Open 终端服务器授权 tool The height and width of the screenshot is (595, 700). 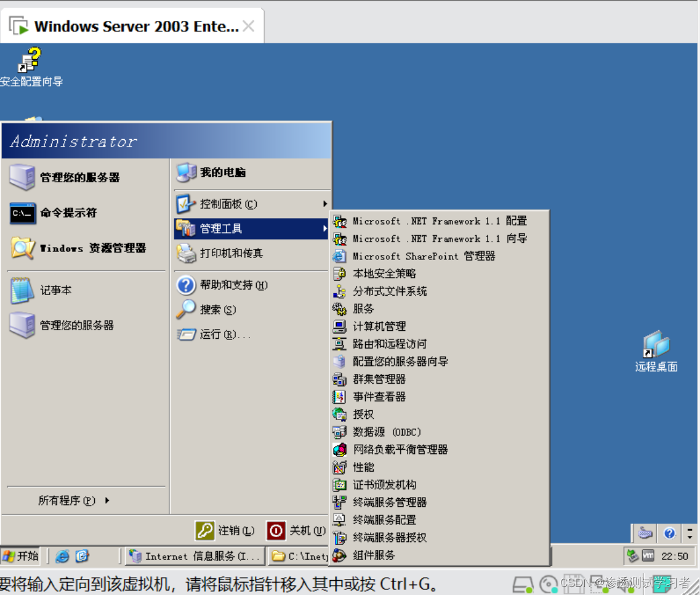point(440,537)
